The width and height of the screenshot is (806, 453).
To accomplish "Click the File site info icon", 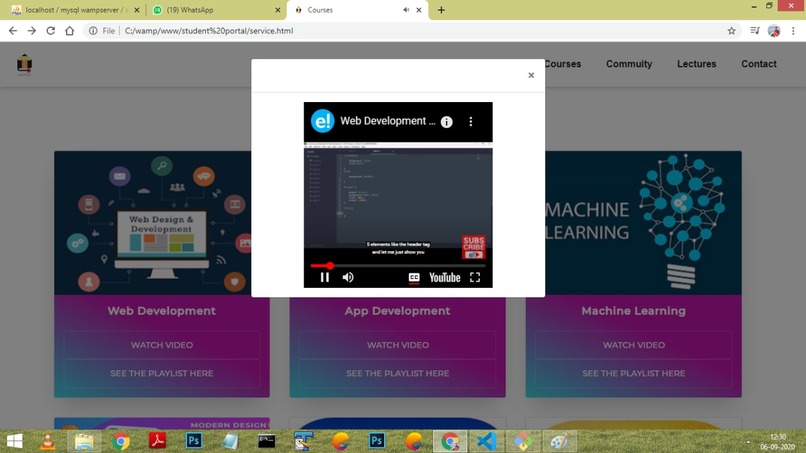I will (93, 31).
